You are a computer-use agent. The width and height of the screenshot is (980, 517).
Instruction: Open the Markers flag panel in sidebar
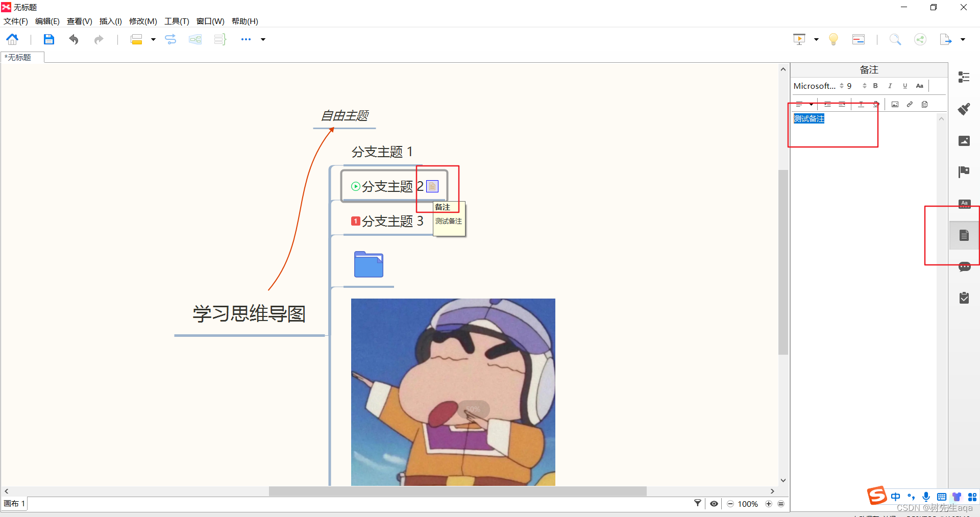coord(964,172)
